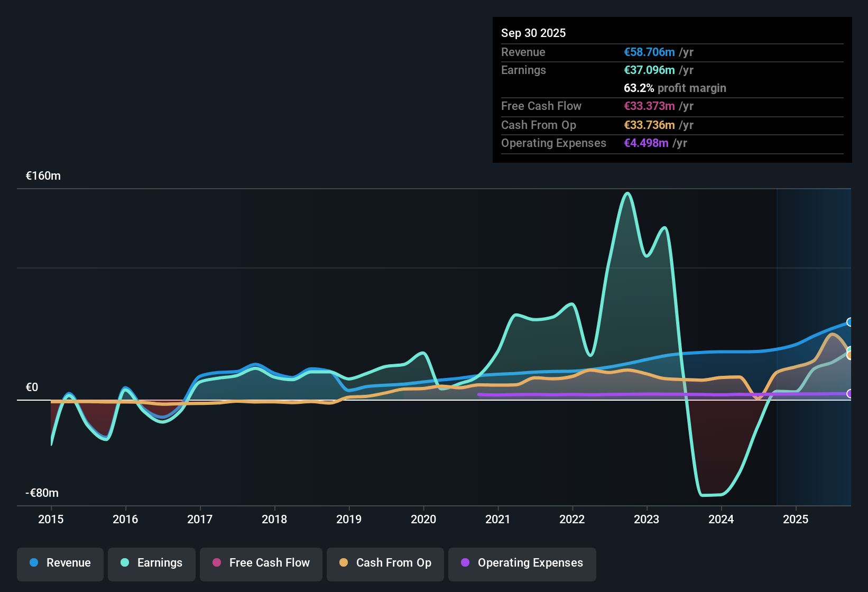Screen dimensions: 868x592
Task: Toggle the Operating Expenses series visibility
Action: [x=522, y=563]
